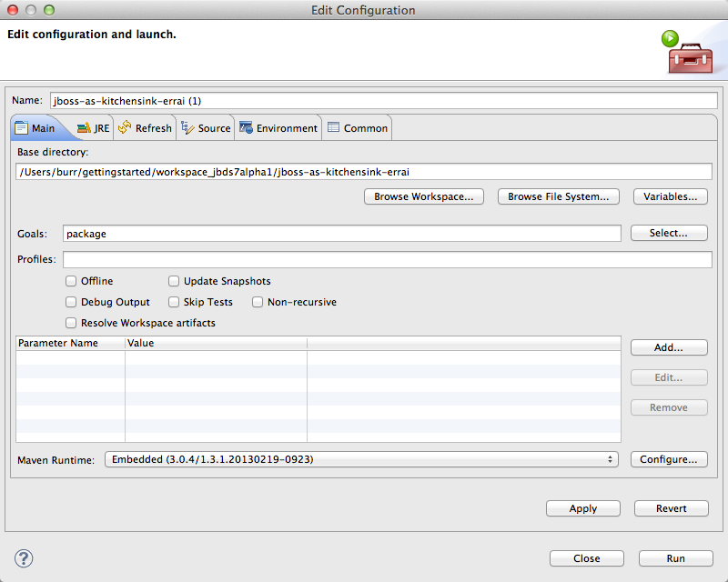728x582 pixels.
Task: Click Select button next to Goals
Action: pos(669,233)
